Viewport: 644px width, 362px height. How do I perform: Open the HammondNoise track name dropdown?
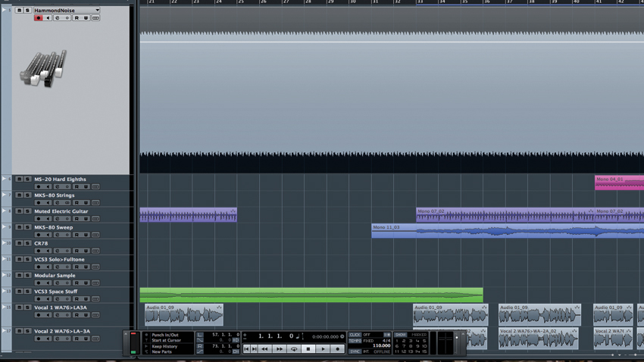[x=97, y=10]
